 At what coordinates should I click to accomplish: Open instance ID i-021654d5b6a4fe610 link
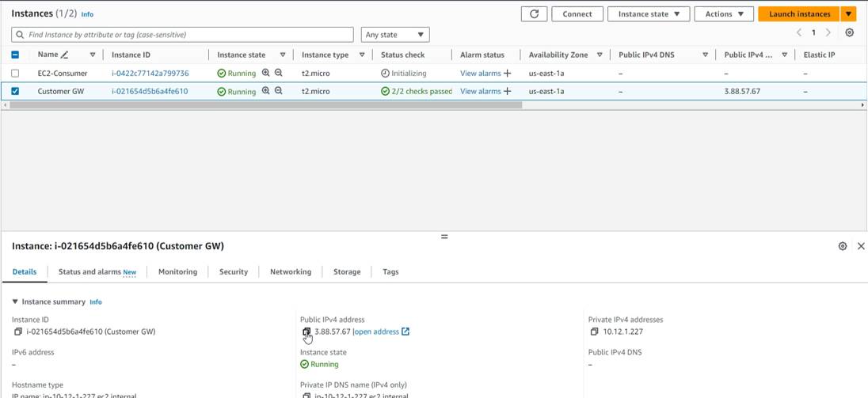point(150,91)
